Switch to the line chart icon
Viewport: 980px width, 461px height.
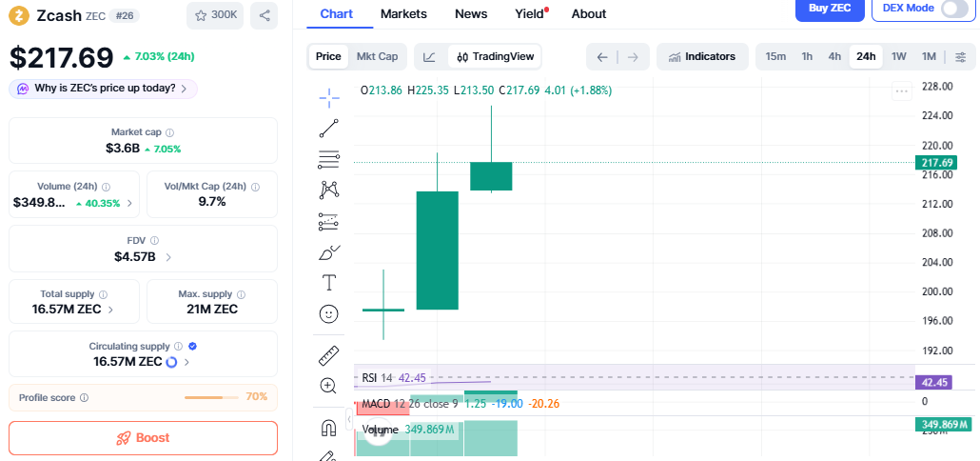[x=429, y=57]
